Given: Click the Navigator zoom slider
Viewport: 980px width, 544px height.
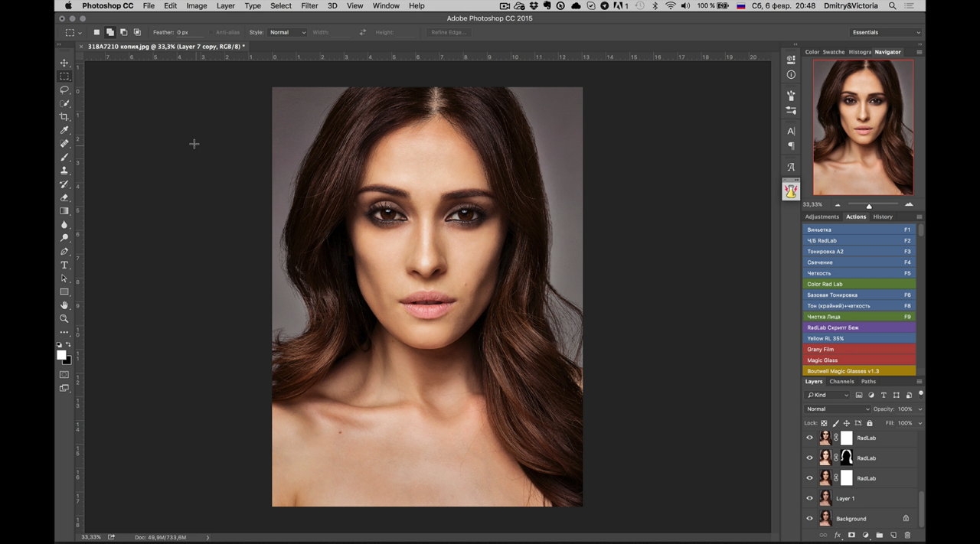Looking at the screenshot, I should [869, 205].
